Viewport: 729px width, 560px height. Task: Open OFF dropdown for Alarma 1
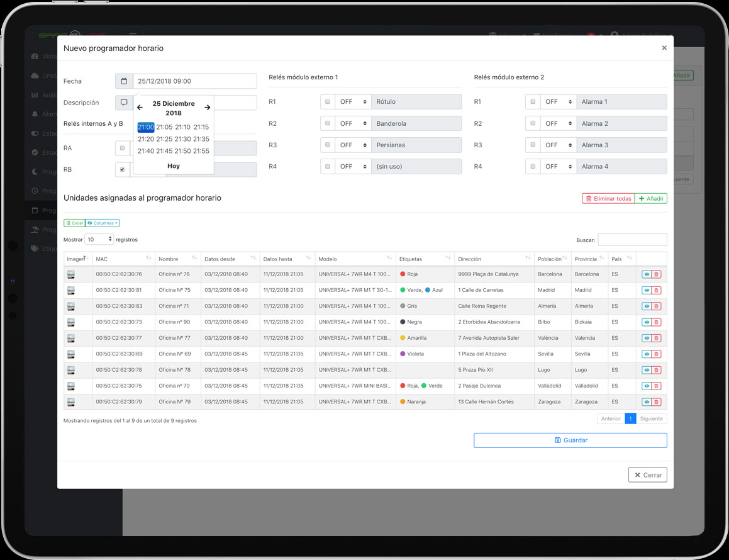pos(559,101)
